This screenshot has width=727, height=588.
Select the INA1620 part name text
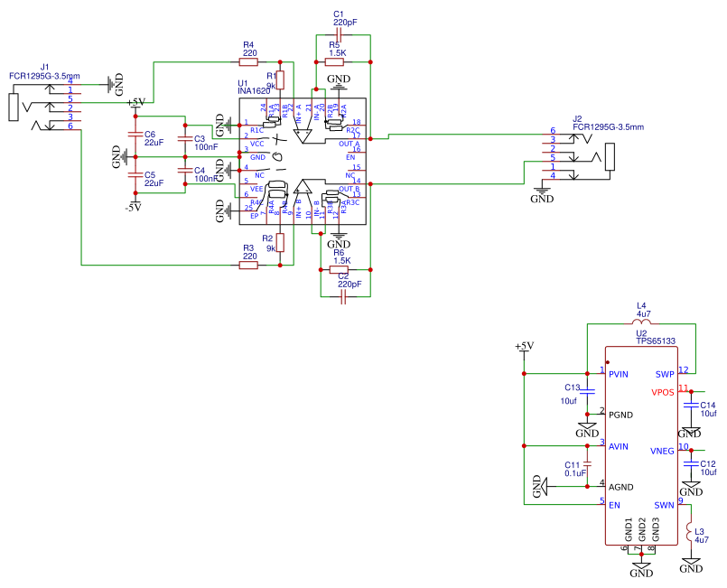254,91
